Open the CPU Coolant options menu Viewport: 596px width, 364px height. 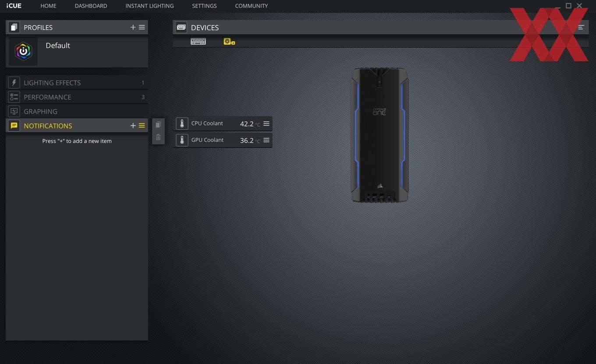[x=266, y=124]
